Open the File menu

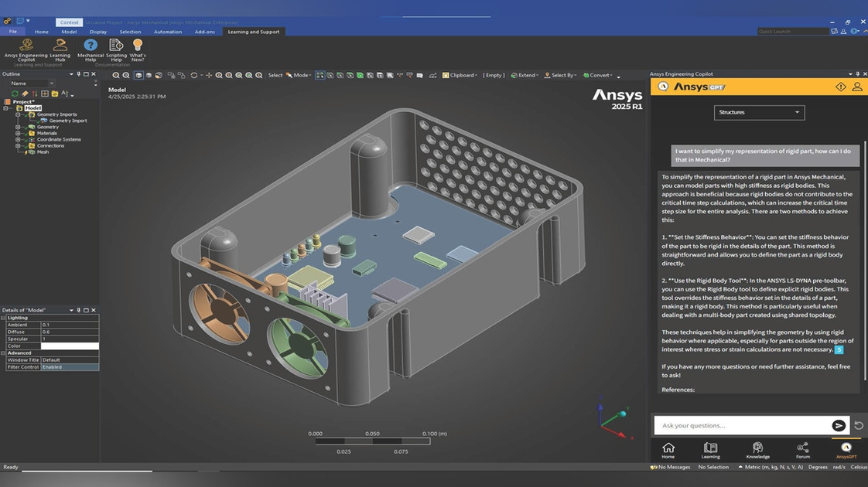tap(12, 32)
